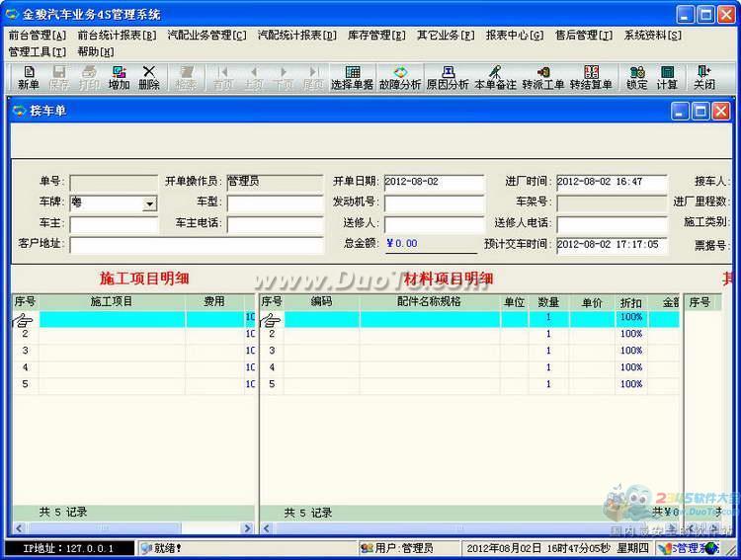Click the 施工项目 column header

click(x=112, y=302)
